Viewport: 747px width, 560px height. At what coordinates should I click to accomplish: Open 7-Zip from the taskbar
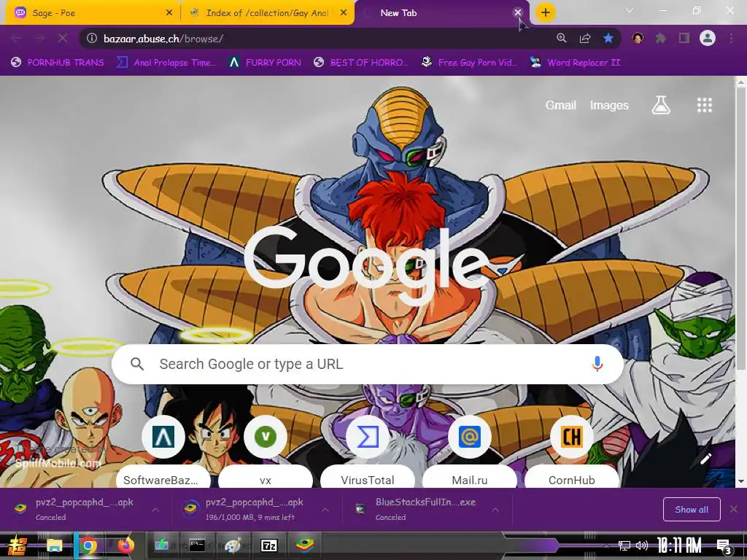(269, 545)
